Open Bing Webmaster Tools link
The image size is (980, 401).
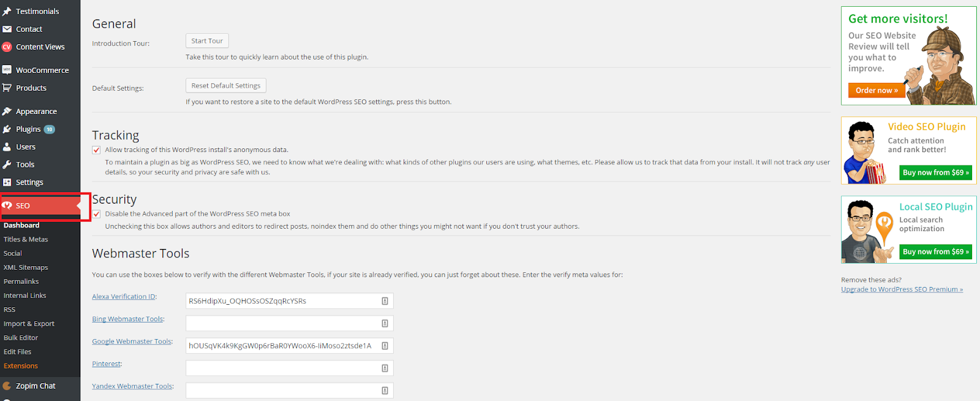[127, 319]
